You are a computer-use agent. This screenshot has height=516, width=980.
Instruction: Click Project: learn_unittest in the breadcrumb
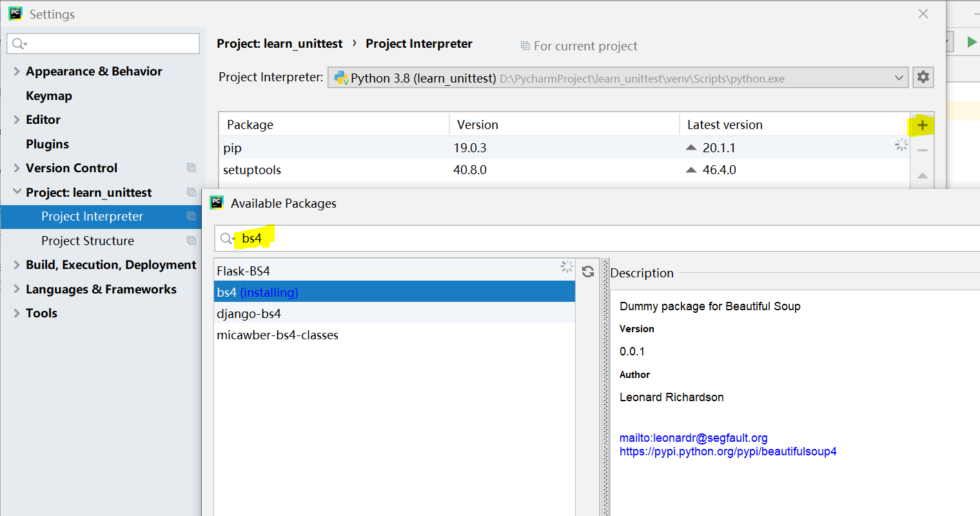coord(280,43)
